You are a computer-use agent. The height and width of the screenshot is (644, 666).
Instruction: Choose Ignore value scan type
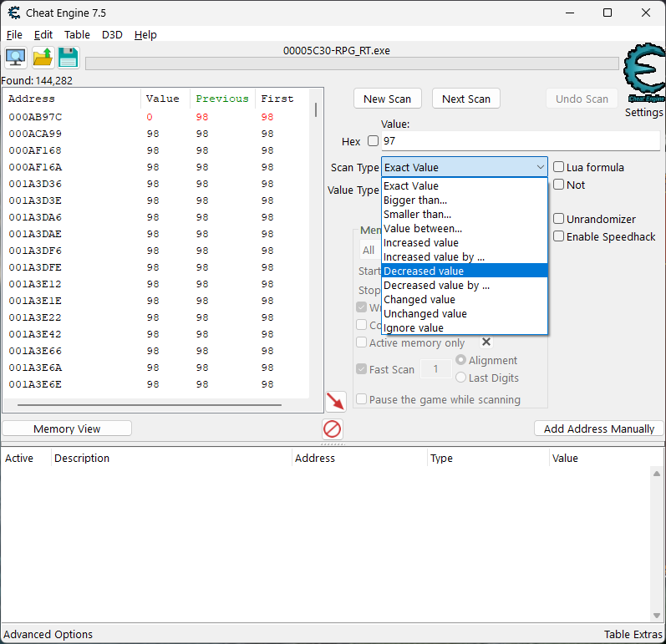point(465,327)
